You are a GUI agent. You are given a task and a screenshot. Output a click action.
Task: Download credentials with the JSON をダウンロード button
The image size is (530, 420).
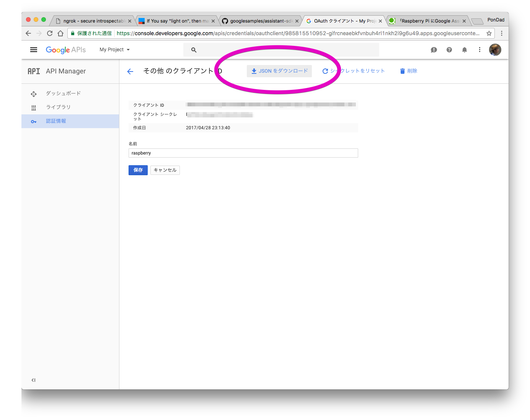[279, 71]
